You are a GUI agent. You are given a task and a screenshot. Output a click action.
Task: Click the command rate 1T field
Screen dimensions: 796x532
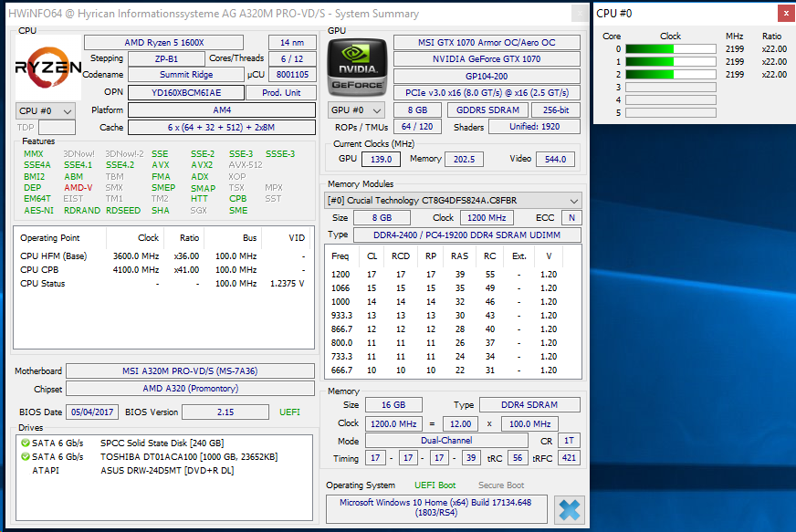pyautogui.click(x=569, y=440)
